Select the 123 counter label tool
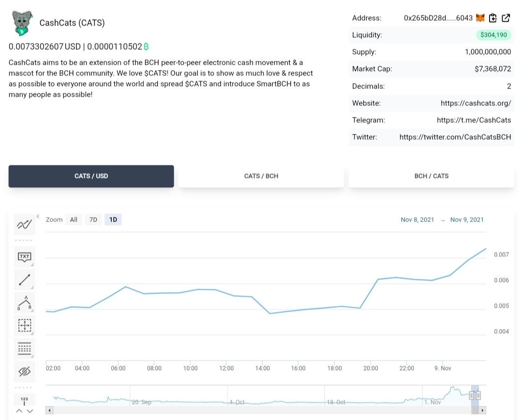The width and height of the screenshot is (523, 420). 24,400
